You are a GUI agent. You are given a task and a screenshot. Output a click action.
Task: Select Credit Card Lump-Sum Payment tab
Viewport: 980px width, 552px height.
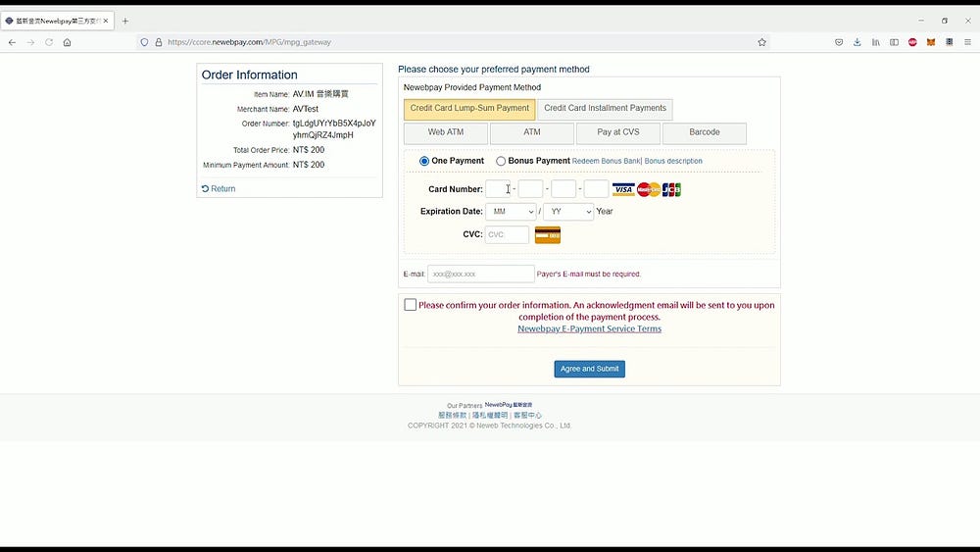tap(469, 109)
